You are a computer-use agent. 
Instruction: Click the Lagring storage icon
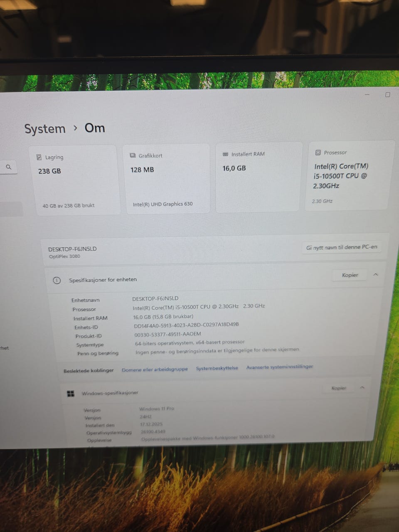click(39, 157)
